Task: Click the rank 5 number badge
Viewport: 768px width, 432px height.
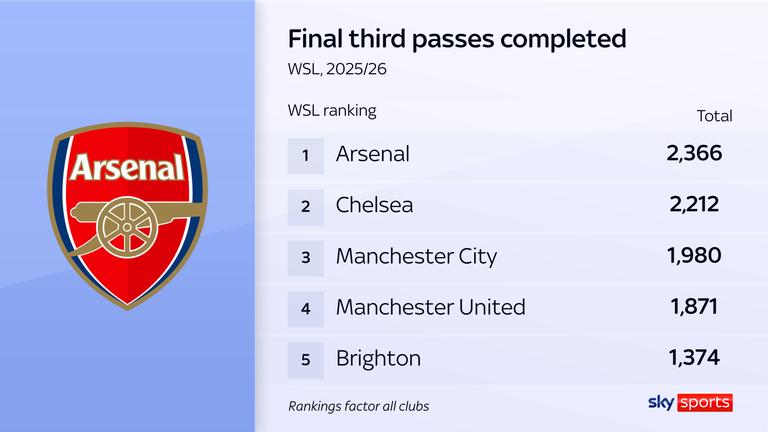Action: (x=307, y=358)
